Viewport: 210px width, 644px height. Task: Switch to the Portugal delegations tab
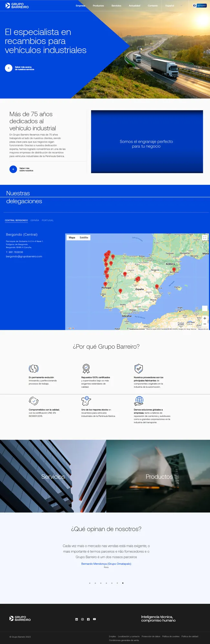[x=48, y=220]
